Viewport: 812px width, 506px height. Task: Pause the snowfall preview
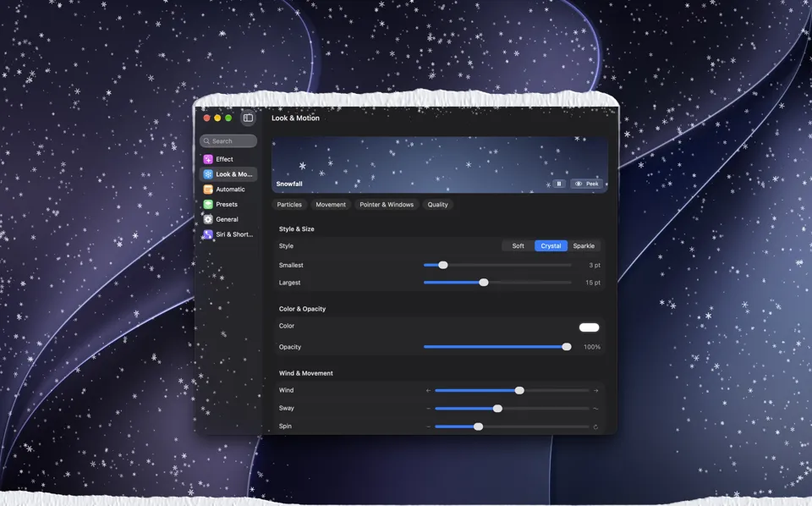pos(559,184)
